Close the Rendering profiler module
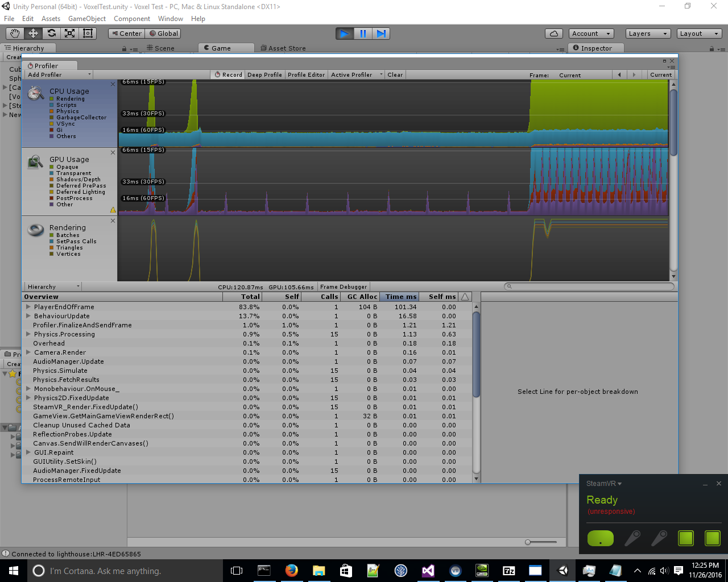The height and width of the screenshot is (582, 728). [113, 221]
